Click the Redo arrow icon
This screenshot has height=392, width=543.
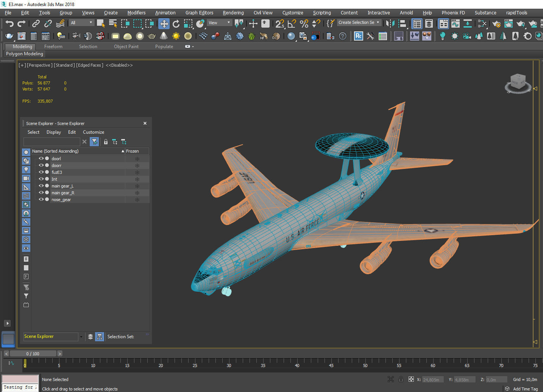(22, 24)
